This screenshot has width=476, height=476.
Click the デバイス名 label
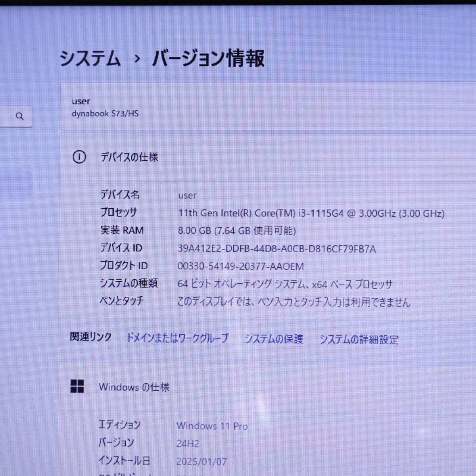(x=120, y=194)
